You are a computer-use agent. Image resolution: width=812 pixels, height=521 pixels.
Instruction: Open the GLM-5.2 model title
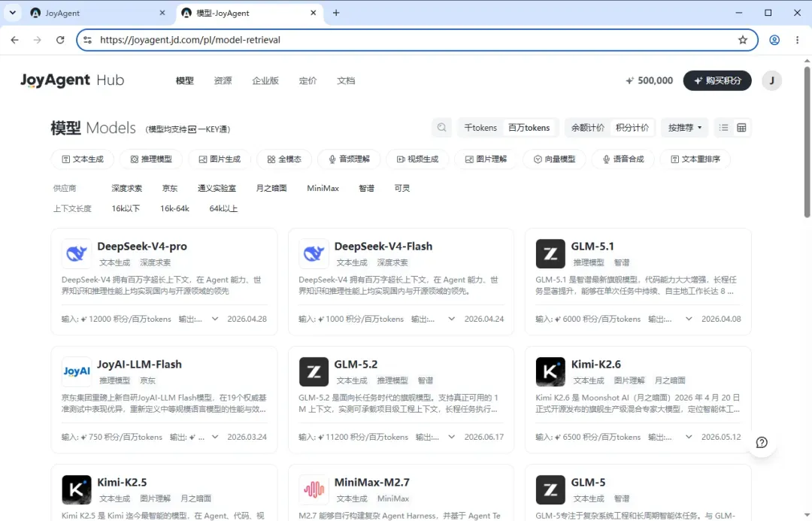356,364
